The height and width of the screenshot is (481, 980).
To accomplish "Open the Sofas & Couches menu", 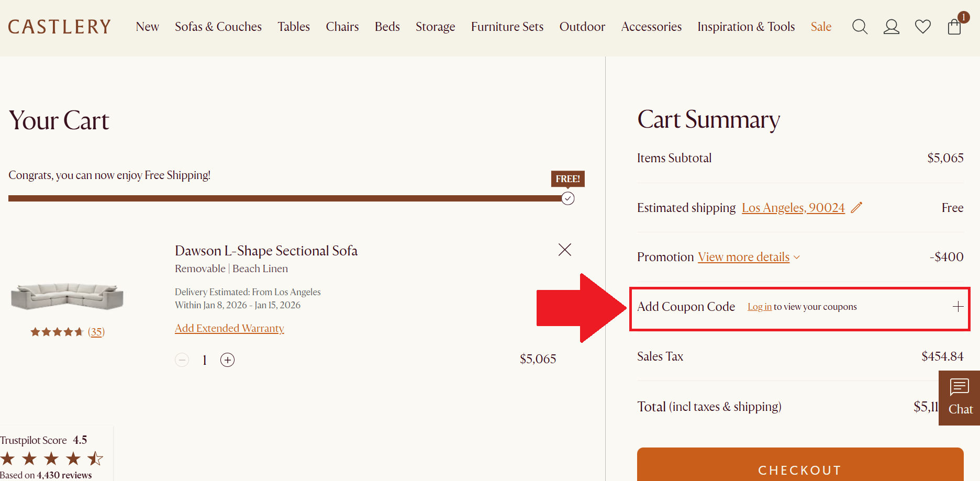I will pyautogui.click(x=218, y=26).
